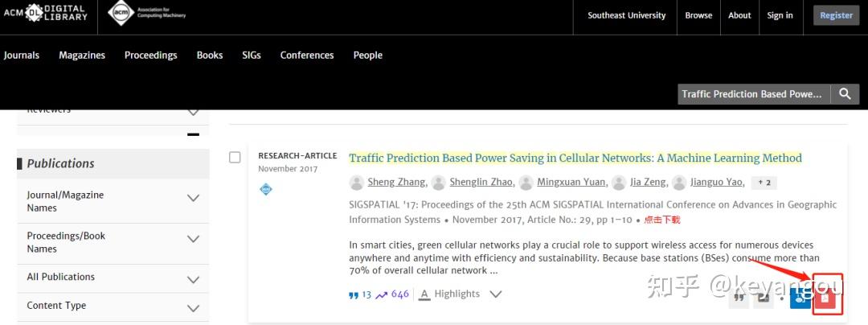Open the blue eReader view icon
This screenshot has height=325, width=868.
tap(800, 298)
